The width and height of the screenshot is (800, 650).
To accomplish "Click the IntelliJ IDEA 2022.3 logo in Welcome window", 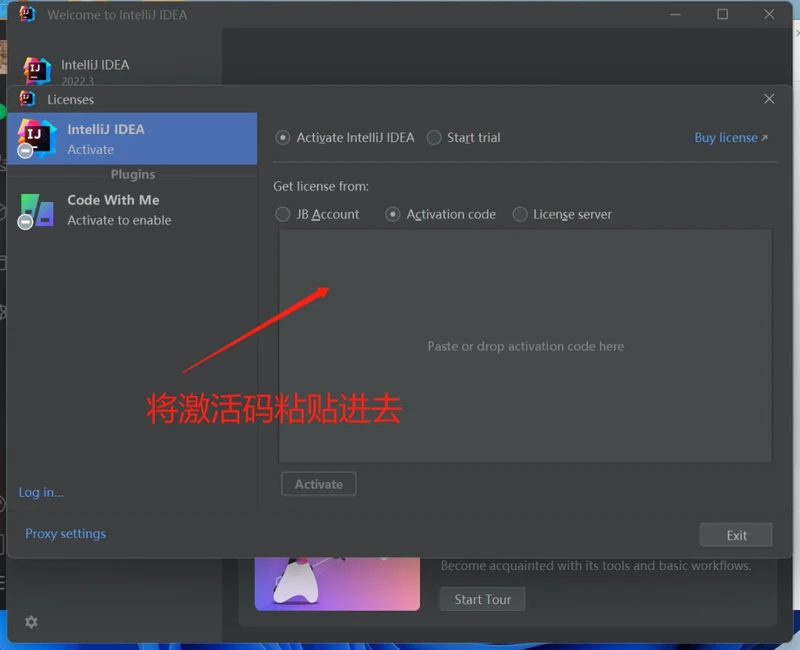I will [37, 70].
